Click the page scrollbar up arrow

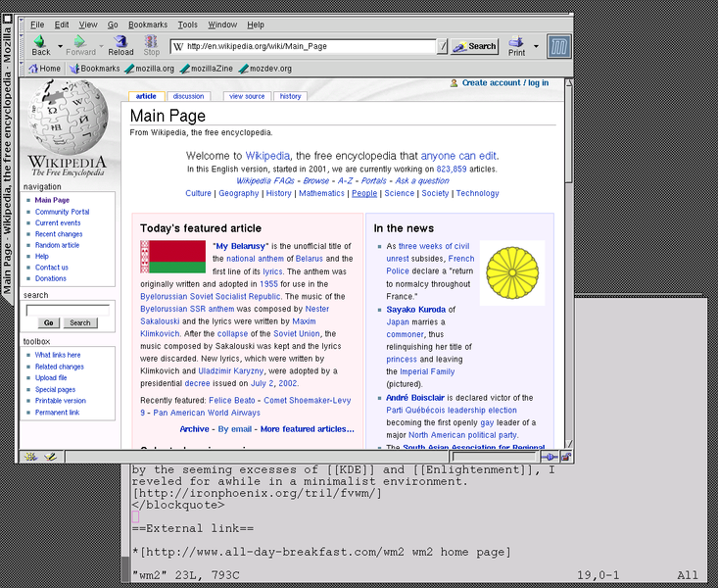[x=568, y=83]
